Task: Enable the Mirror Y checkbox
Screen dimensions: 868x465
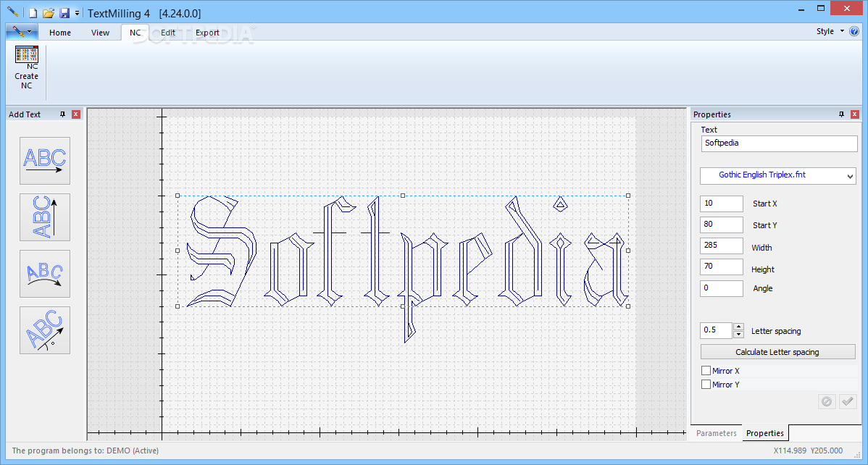Action: click(706, 384)
